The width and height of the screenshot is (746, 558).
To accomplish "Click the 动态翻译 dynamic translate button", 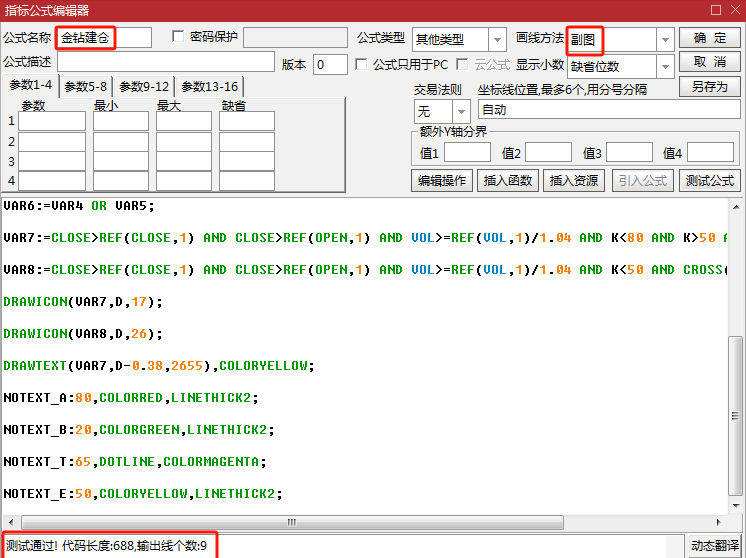I will coord(715,546).
